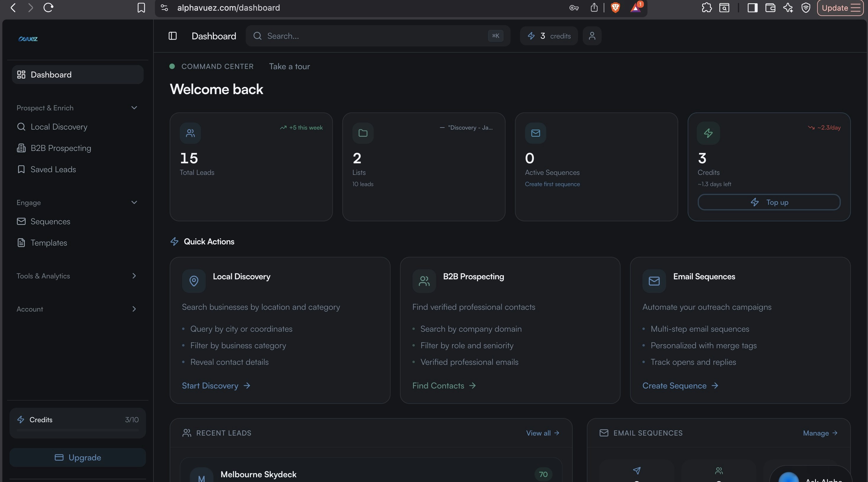The height and width of the screenshot is (482, 868).
Task: Open Saved Leads in sidebar
Action: point(53,169)
